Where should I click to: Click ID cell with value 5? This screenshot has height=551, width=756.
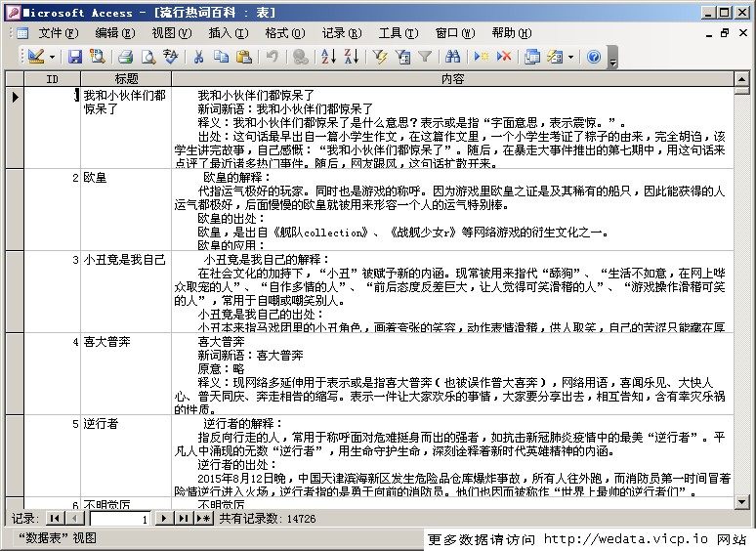tap(52, 455)
